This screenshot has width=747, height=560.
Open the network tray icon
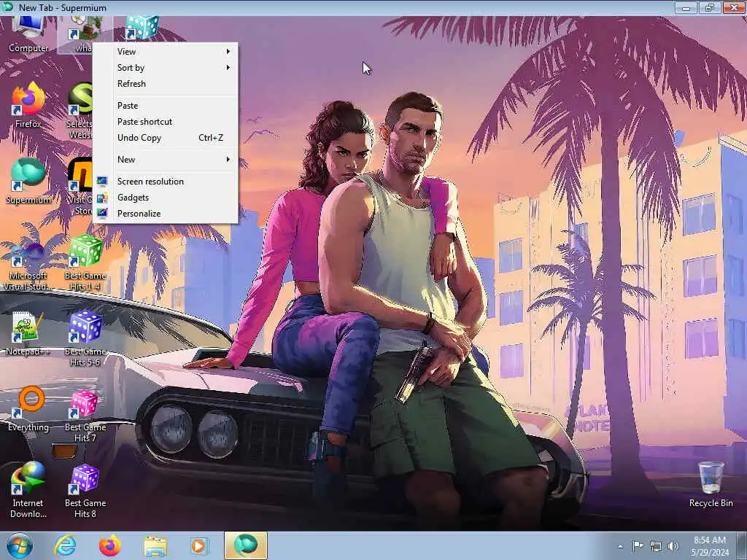[x=656, y=546]
